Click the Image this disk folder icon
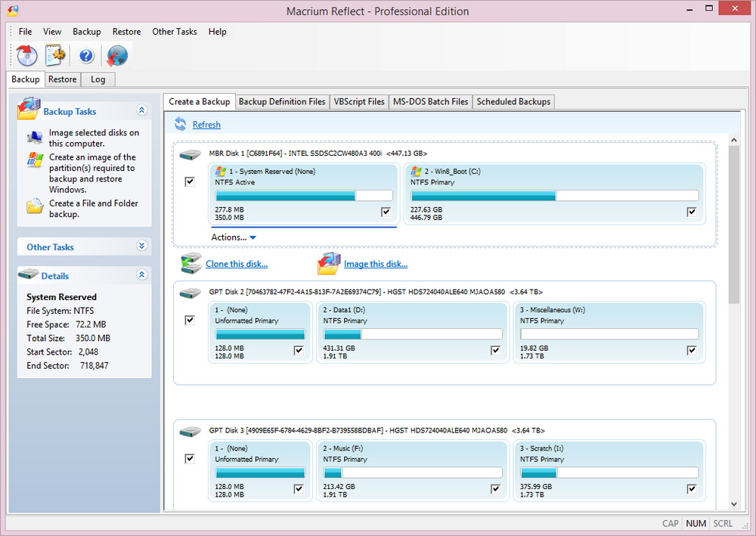Image resolution: width=756 pixels, height=536 pixels. (x=329, y=263)
